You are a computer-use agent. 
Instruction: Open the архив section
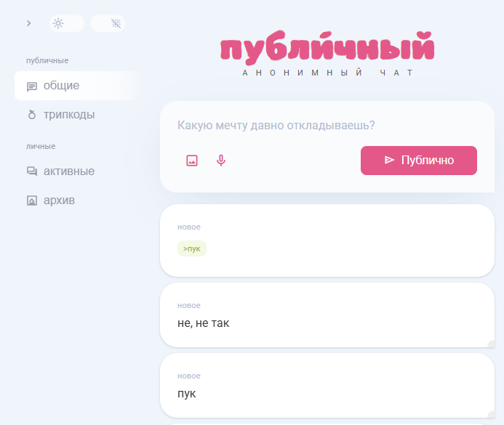point(79,201)
